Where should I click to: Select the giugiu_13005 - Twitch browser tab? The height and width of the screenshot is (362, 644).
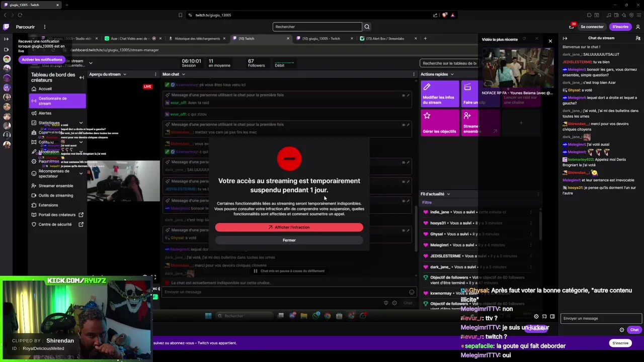point(31,5)
